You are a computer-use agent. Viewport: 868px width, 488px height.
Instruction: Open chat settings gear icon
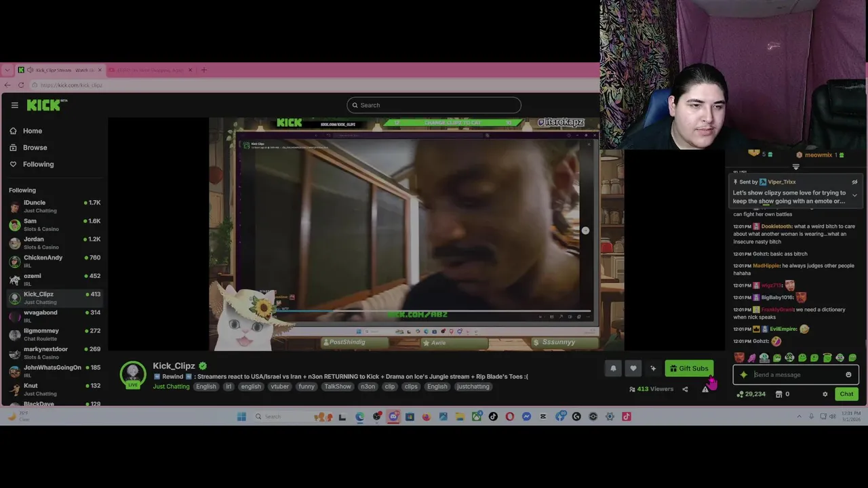click(825, 394)
